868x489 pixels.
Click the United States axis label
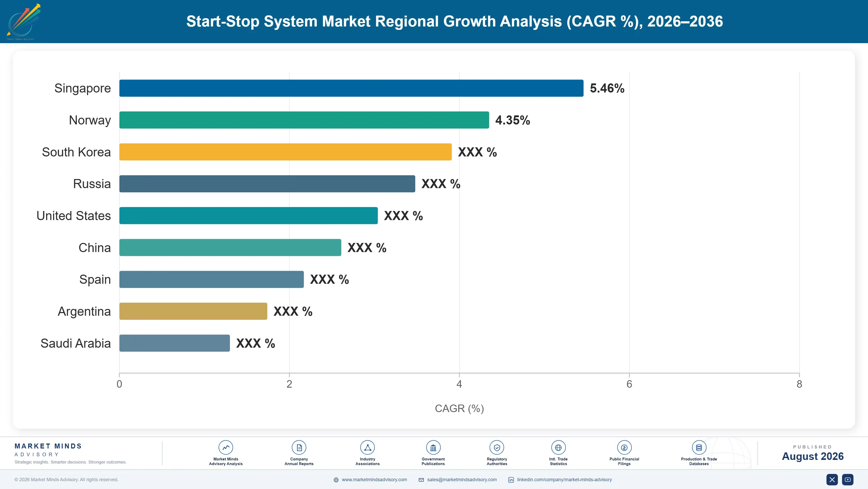(73, 216)
